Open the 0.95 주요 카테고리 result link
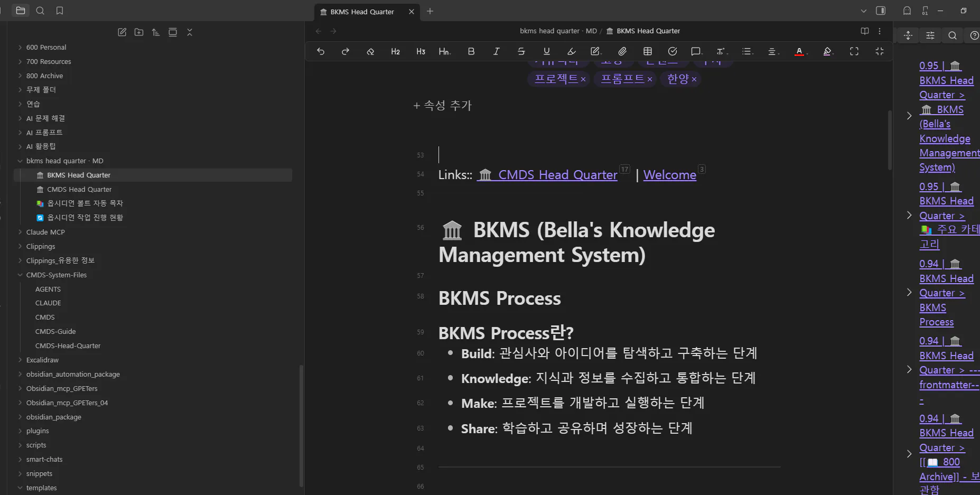Viewport: 980px width, 495px height. [x=948, y=216]
